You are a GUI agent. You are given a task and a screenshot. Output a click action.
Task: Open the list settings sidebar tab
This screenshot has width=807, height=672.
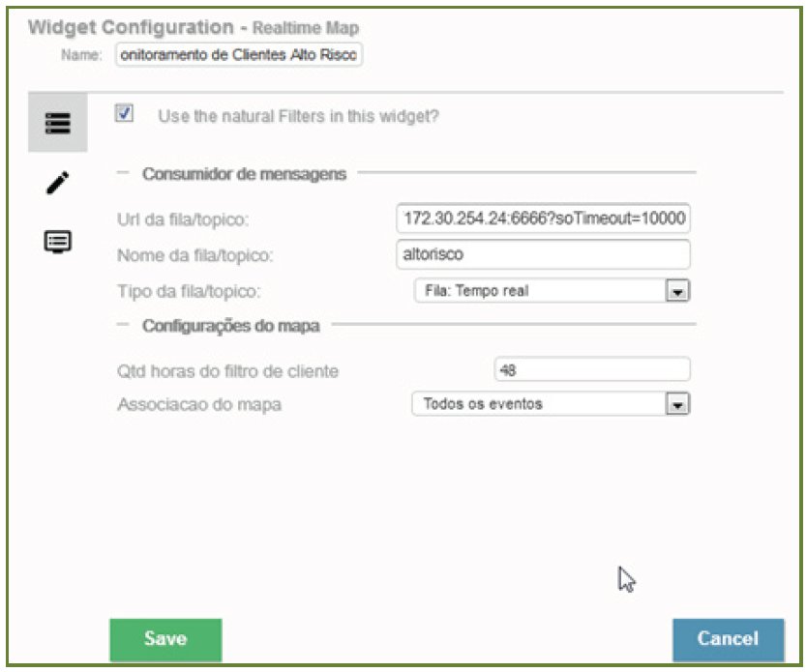pos(58,124)
